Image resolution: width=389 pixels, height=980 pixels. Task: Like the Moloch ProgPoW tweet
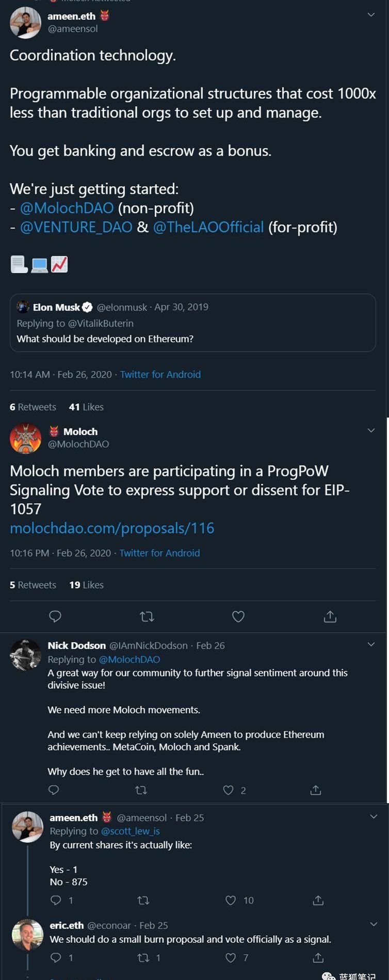(238, 616)
